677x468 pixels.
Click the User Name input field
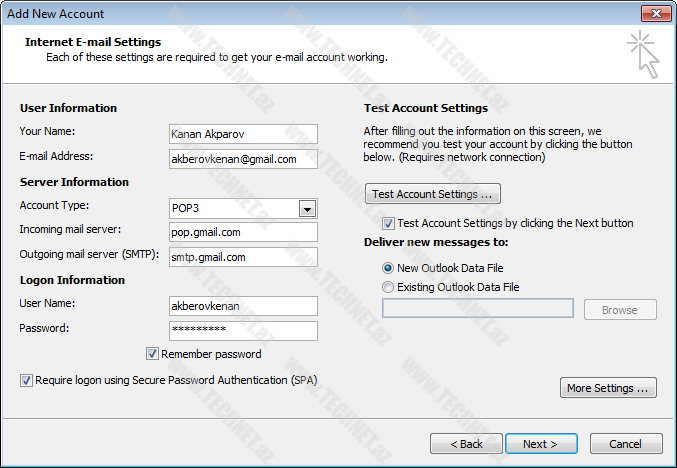(243, 306)
